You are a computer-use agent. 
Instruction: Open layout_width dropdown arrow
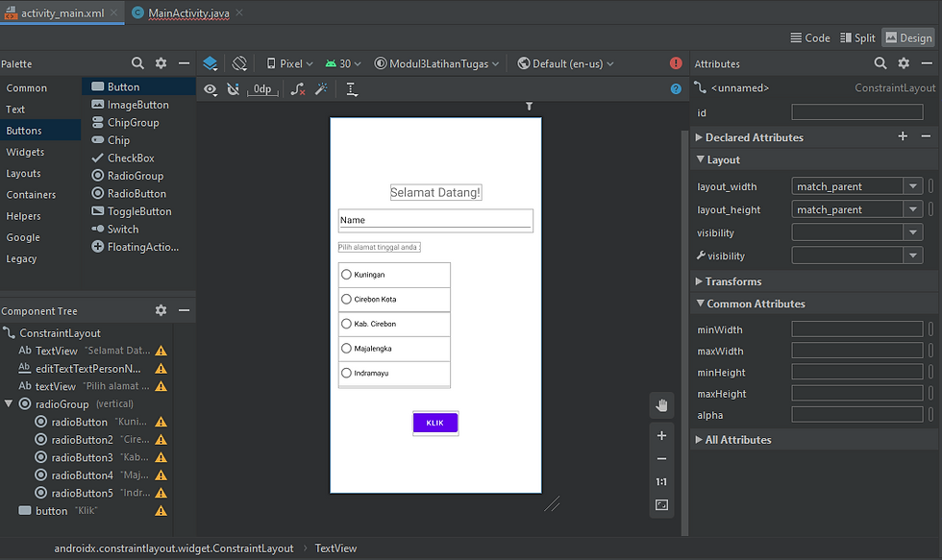(912, 186)
